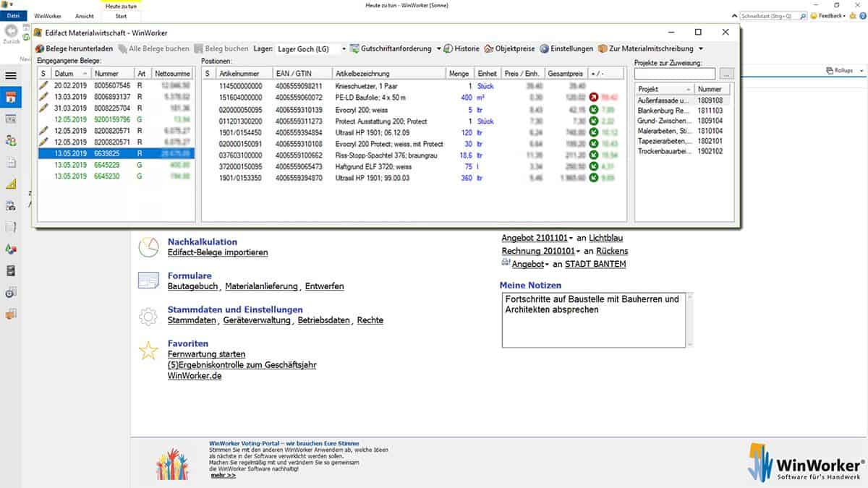The image size is (868, 488).
Task: Click the search magnifier in Schnellstart box
Action: pos(802,15)
